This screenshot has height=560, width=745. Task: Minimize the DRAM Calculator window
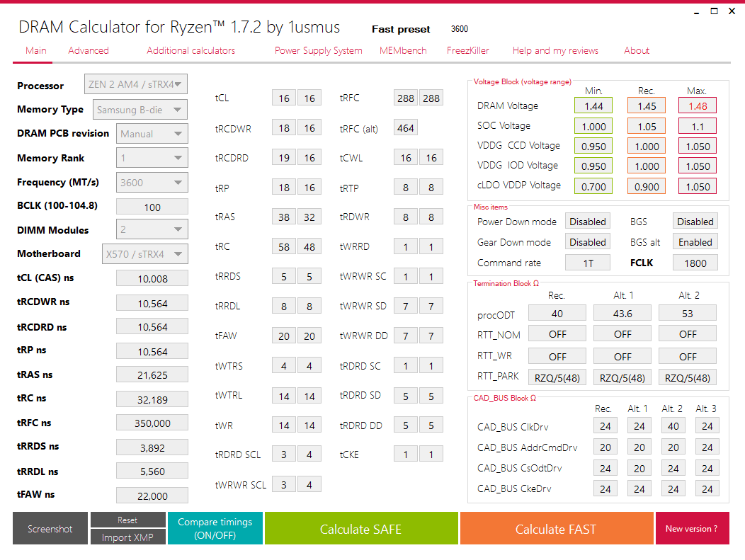tap(697, 11)
